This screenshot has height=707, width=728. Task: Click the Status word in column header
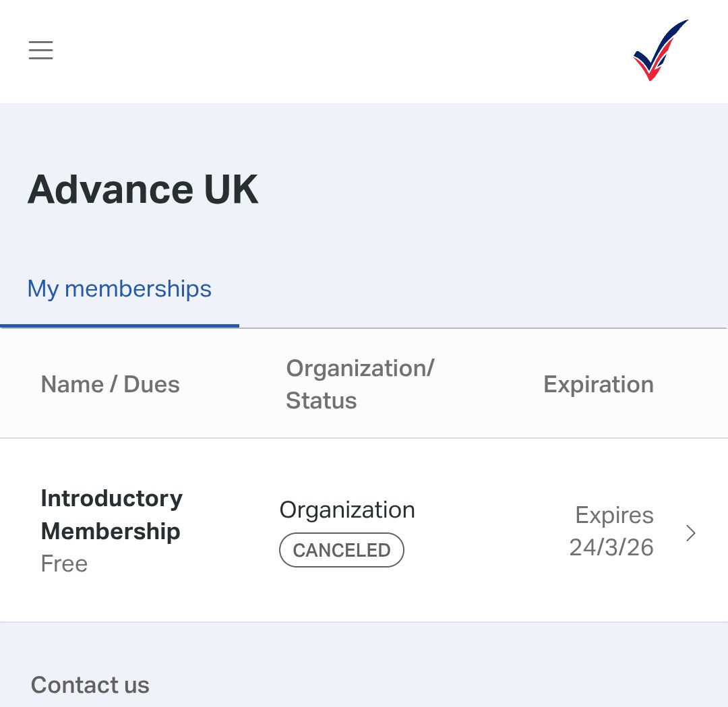point(321,400)
